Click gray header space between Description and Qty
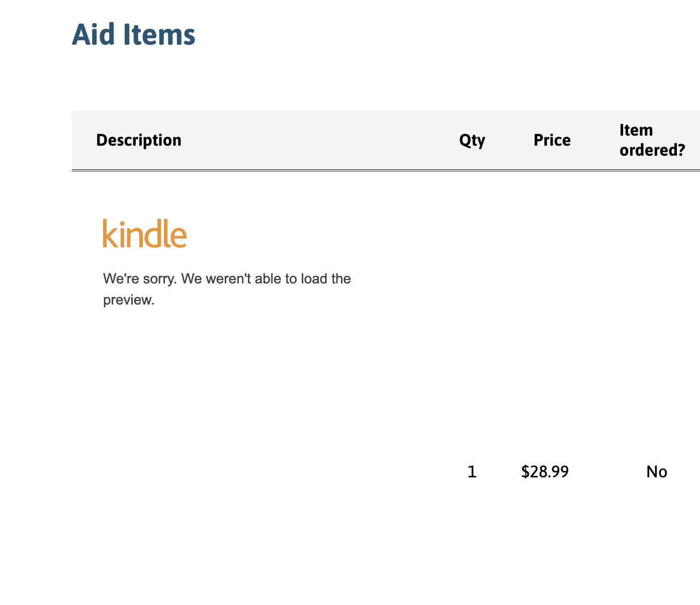This screenshot has width=700, height=605. pyautogui.click(x=322, y=140)
